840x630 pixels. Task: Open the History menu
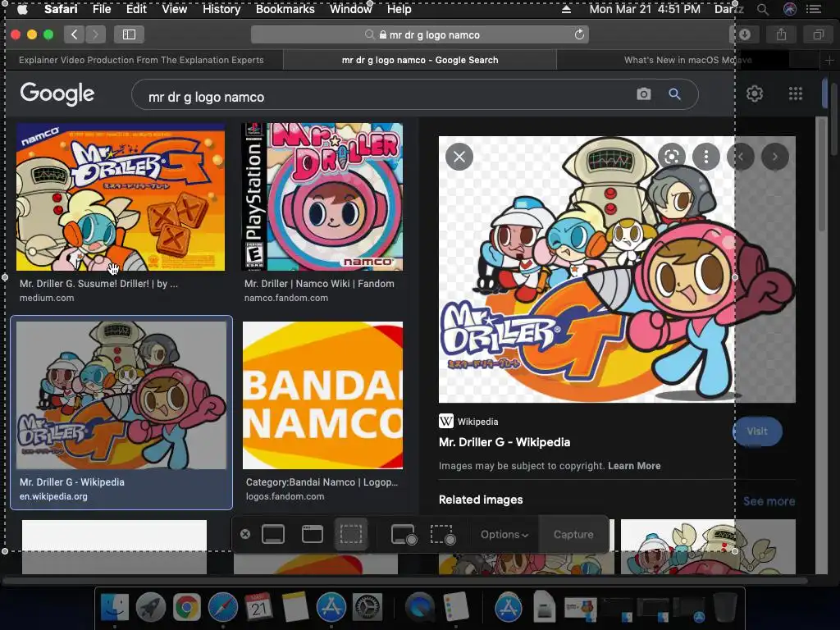(221, 9)
